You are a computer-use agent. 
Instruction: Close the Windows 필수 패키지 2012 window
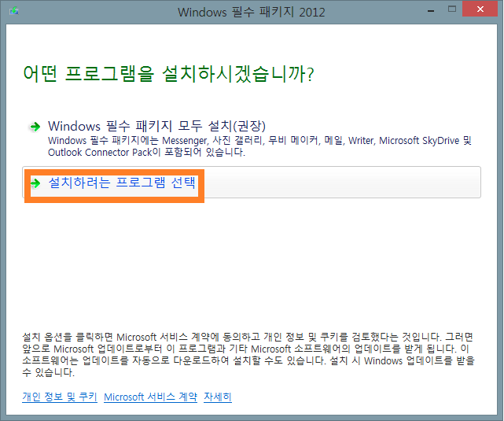[480, 9]
